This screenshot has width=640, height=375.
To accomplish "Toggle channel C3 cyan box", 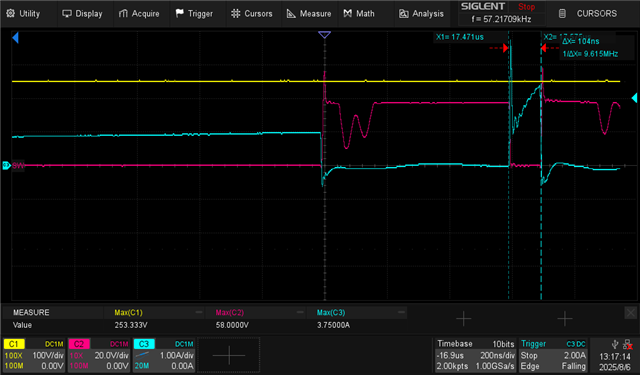I will 144,344.
